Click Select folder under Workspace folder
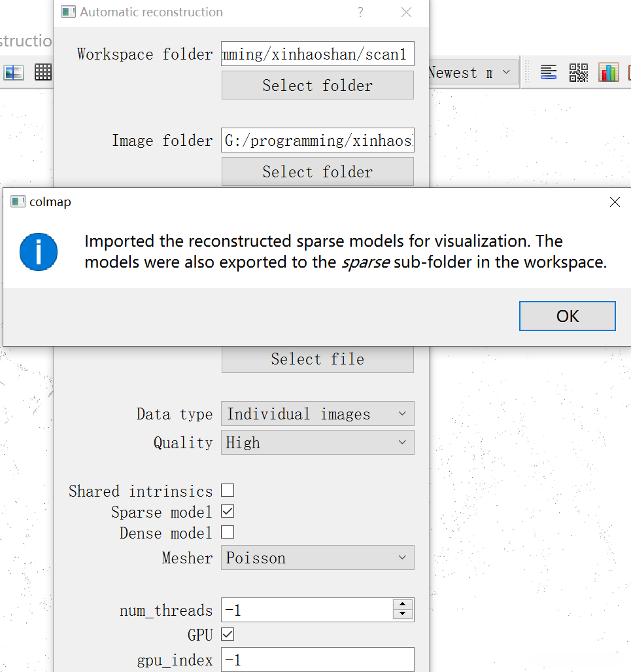 pos(317,86)
